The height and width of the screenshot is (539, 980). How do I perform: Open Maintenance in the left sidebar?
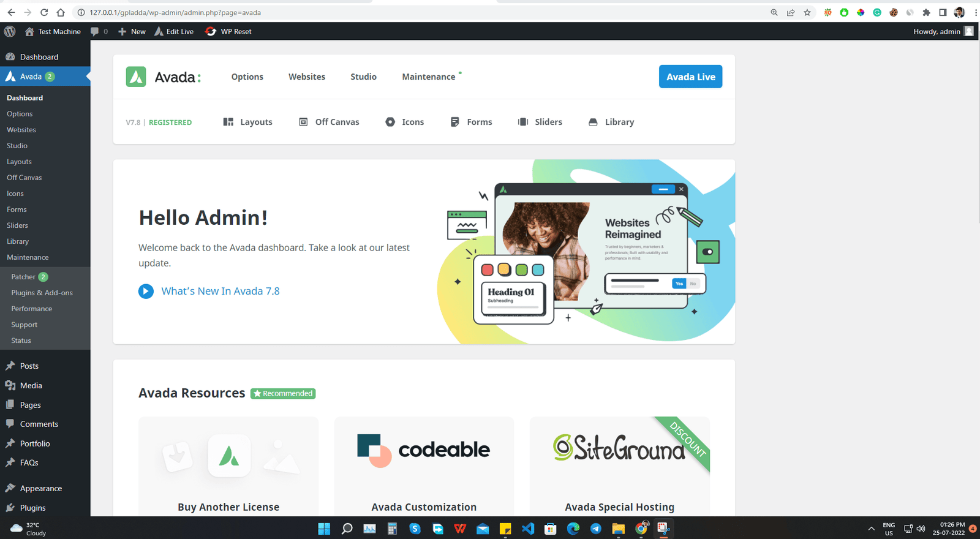tap(28, 257)
